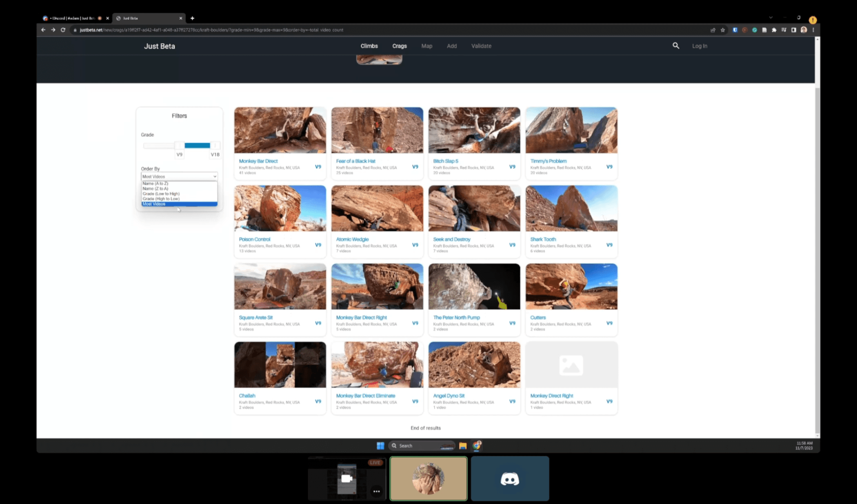Click the Windows Start button on taskbar
Viewport: 857px width, 504px height.
tap(380, 446)
